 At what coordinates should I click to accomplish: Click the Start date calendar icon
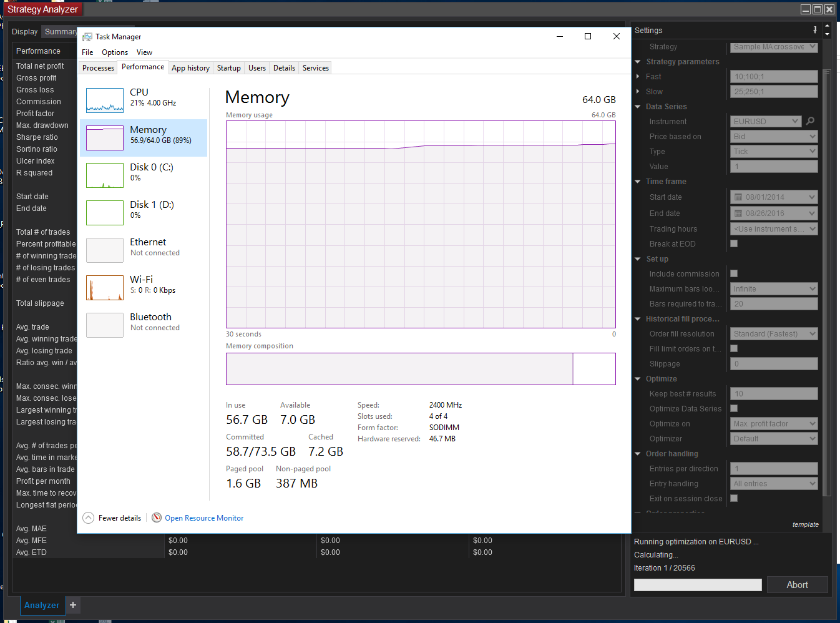tap(738, 197)
